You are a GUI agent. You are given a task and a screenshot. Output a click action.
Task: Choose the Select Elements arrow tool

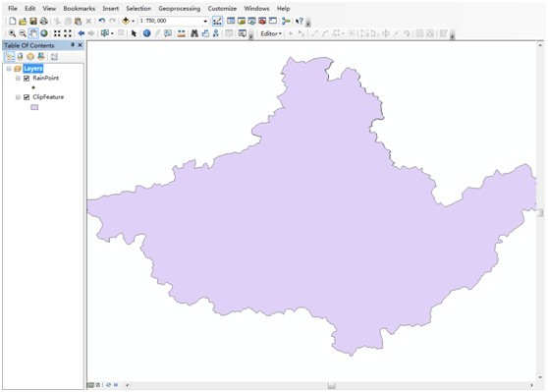(x=134, y=33)
